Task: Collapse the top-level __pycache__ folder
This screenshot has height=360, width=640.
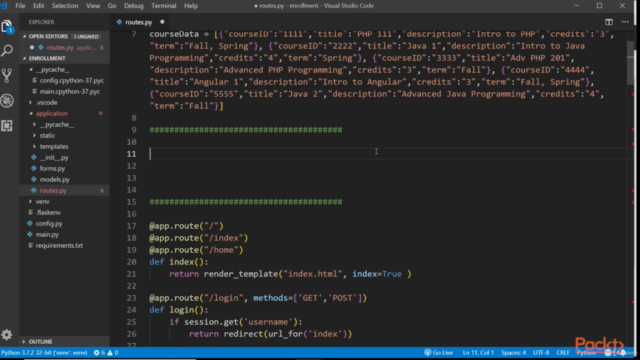Action: (x=53, y=69)
